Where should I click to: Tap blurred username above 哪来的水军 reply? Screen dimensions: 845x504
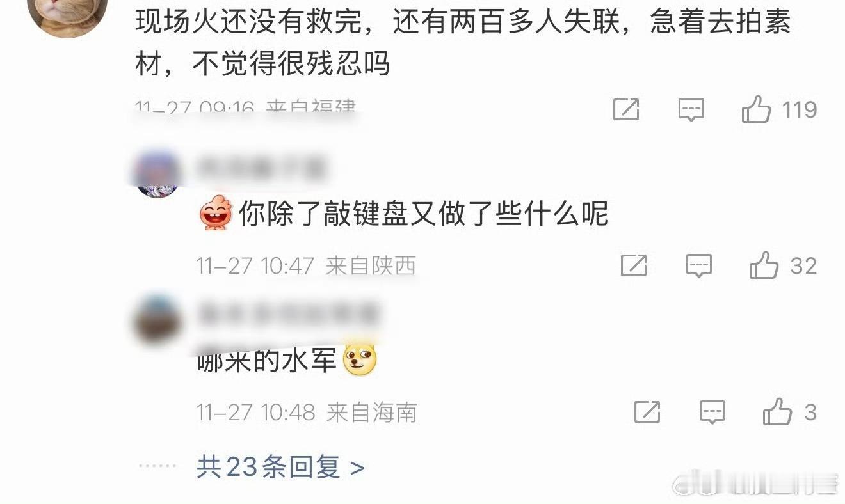(289, 315)
